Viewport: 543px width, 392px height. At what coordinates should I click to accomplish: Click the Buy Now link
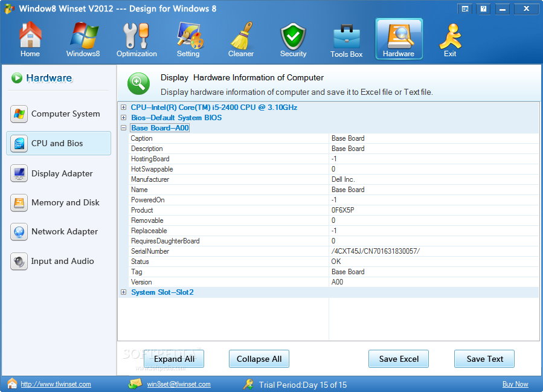coord(515,384)
